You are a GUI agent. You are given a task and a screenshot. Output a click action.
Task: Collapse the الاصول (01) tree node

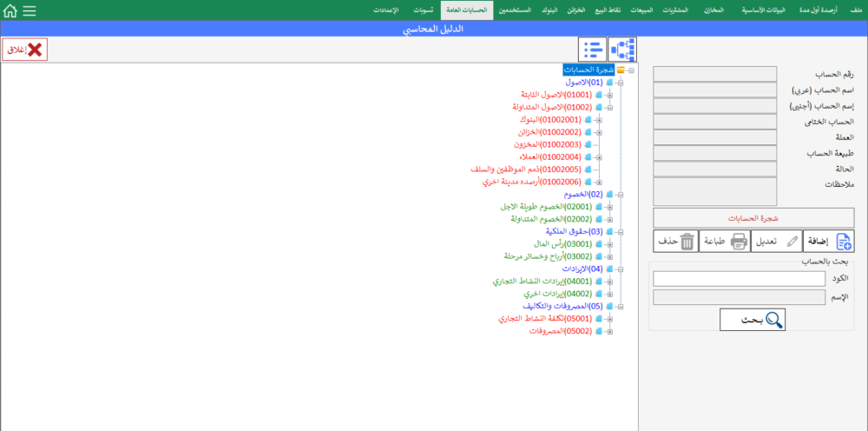pos(620,83)
